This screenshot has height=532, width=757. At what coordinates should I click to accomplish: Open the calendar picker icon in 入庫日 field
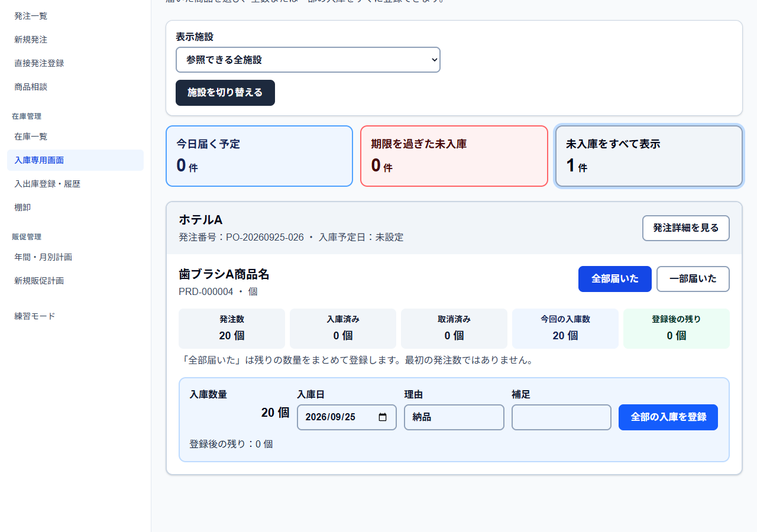[x=383, y=417]
